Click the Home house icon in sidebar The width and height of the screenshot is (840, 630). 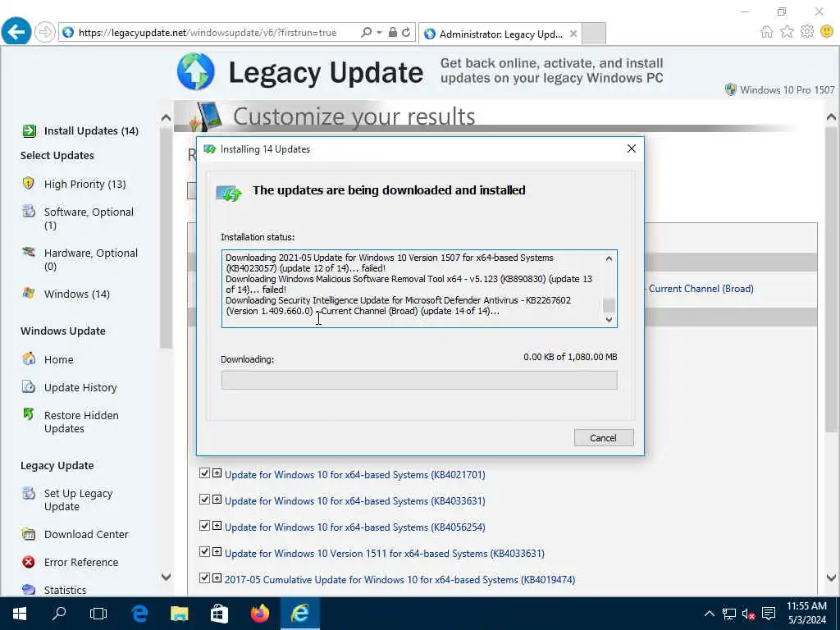29,358
